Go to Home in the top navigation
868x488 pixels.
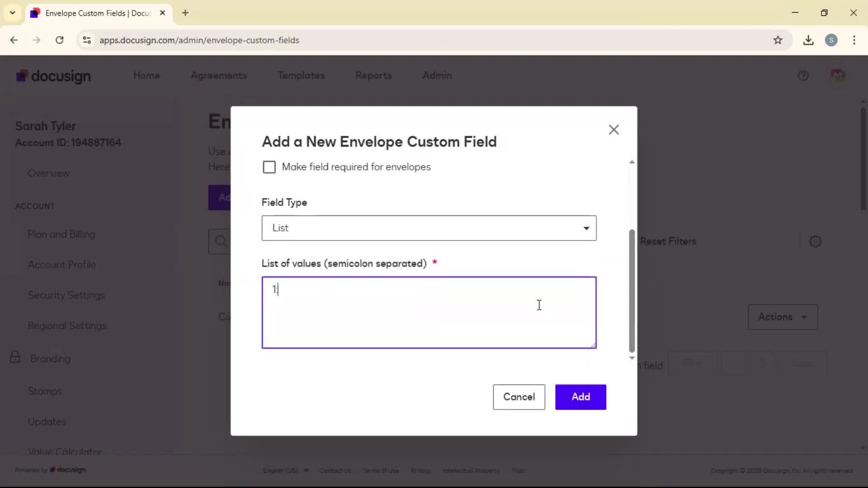146,75
